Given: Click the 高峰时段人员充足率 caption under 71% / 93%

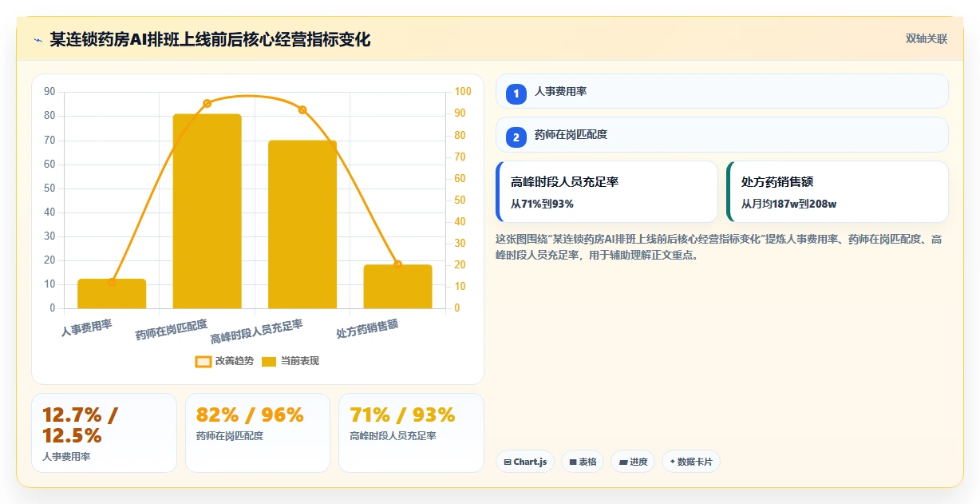Looking at the screenshot, I should [x=393, y=436].
